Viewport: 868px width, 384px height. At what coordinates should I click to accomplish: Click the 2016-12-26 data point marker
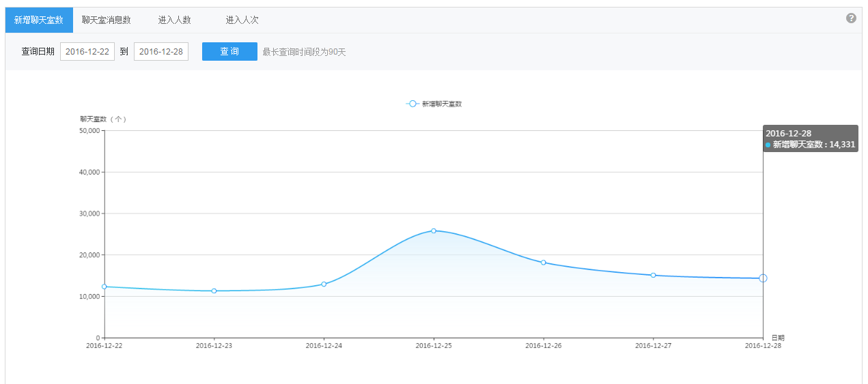pos(544,263)
